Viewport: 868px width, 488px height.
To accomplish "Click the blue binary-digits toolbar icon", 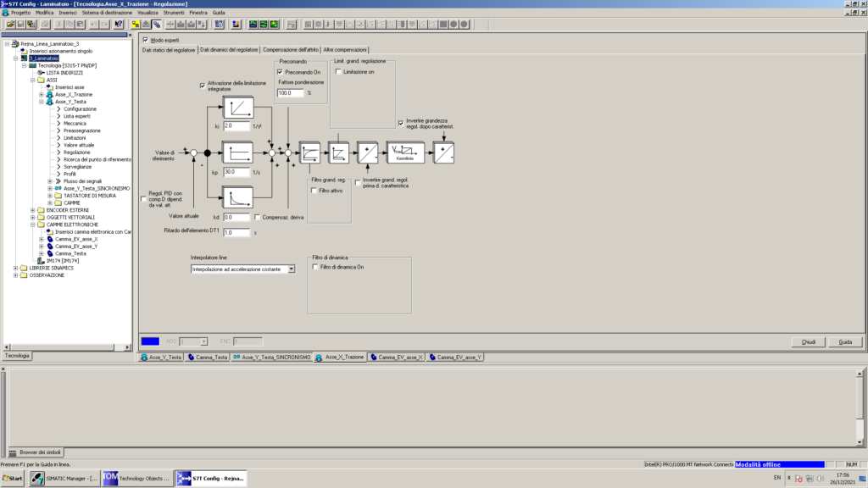I will click(x=219, y=25).
